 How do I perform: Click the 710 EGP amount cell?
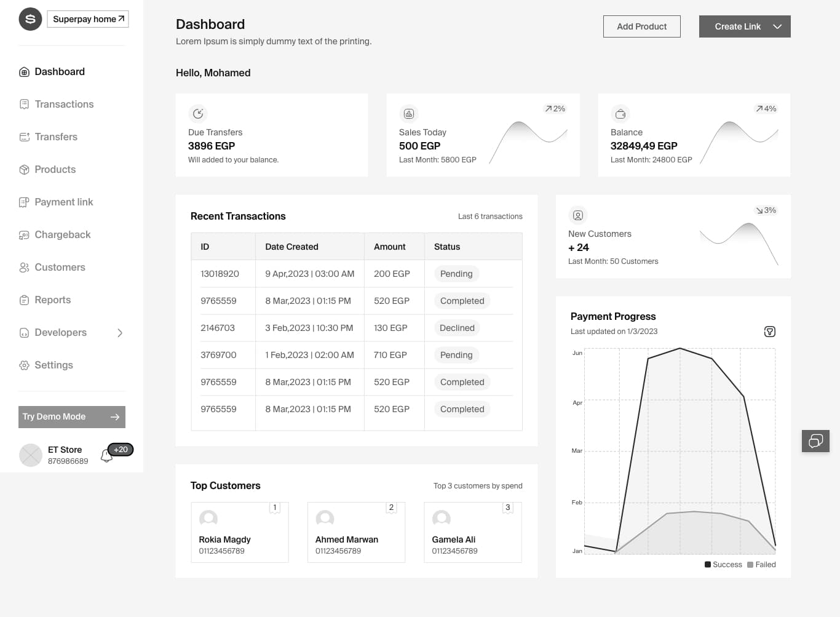[x=390, y=355]
